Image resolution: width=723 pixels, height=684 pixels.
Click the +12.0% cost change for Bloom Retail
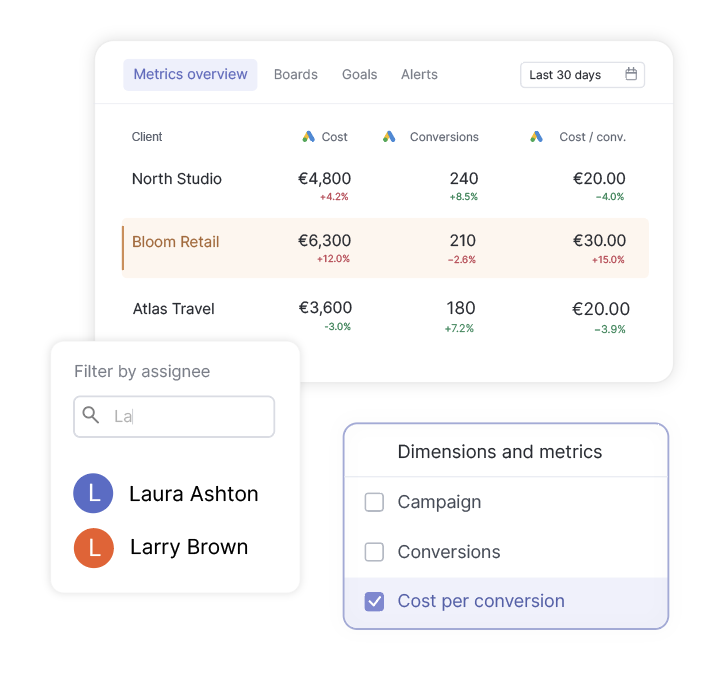333,259
